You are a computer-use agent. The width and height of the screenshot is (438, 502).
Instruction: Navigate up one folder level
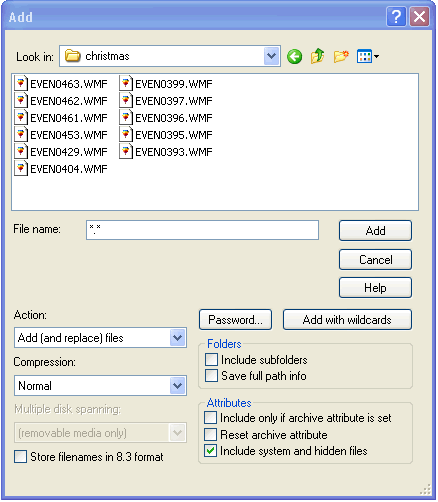(x=317, y=56)
